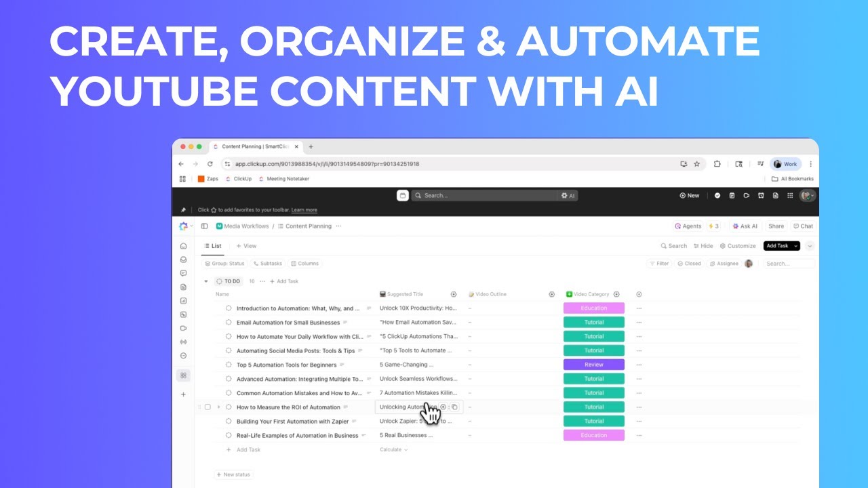Open the Zaps bookmark
The image size is (868, 488).
[x=208, y=179]
